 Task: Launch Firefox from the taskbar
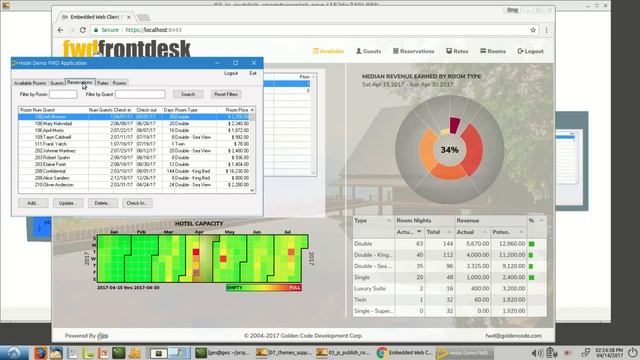point(40,353)
